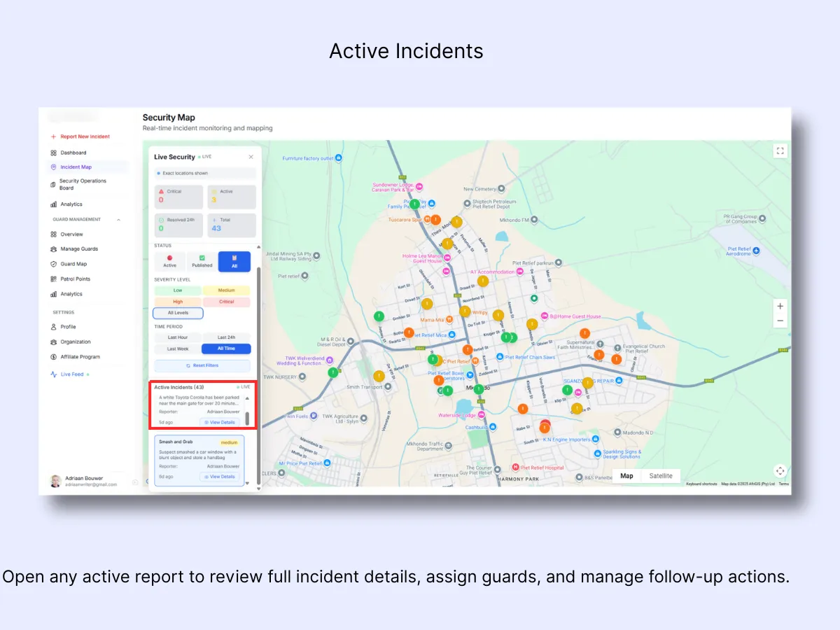Toggle the Published status filter
Viewport: 840px width, 630px height.
point(202,261)
